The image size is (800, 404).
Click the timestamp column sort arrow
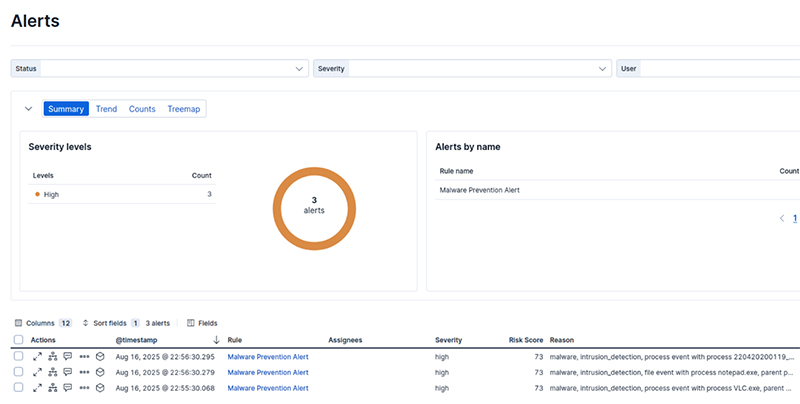[x=216, y=340]
